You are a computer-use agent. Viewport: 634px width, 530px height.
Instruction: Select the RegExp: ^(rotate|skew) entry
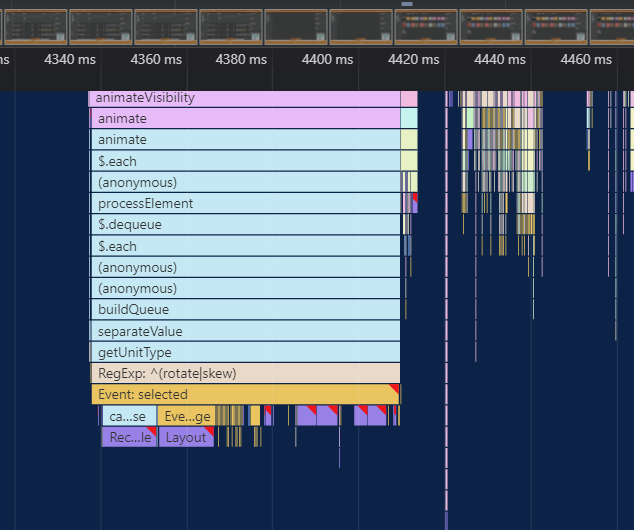point(245,373)
